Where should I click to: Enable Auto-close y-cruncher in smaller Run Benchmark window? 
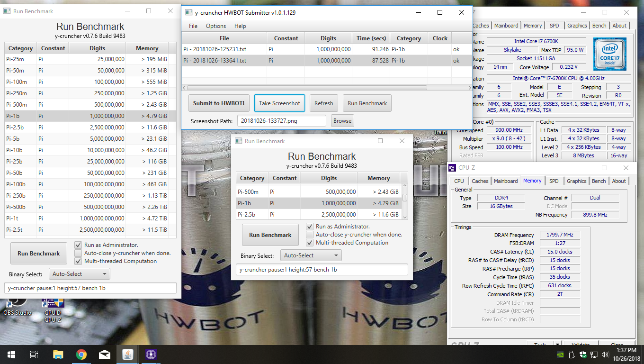tap(310, 235)
